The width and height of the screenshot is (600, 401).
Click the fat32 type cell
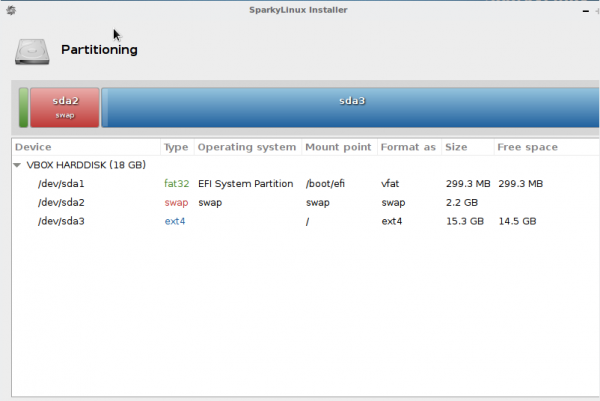pyautogui.click(x=176, y=184)
